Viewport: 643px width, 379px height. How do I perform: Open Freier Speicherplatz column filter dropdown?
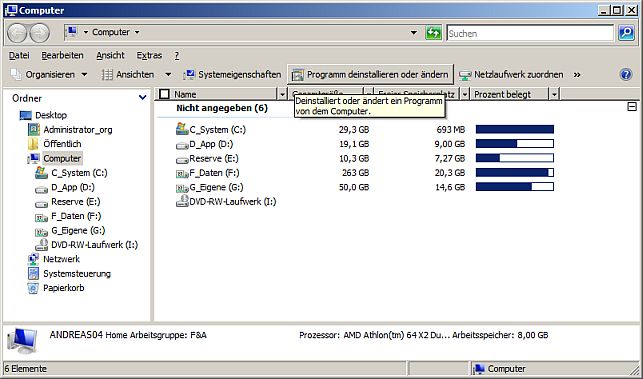465,95
